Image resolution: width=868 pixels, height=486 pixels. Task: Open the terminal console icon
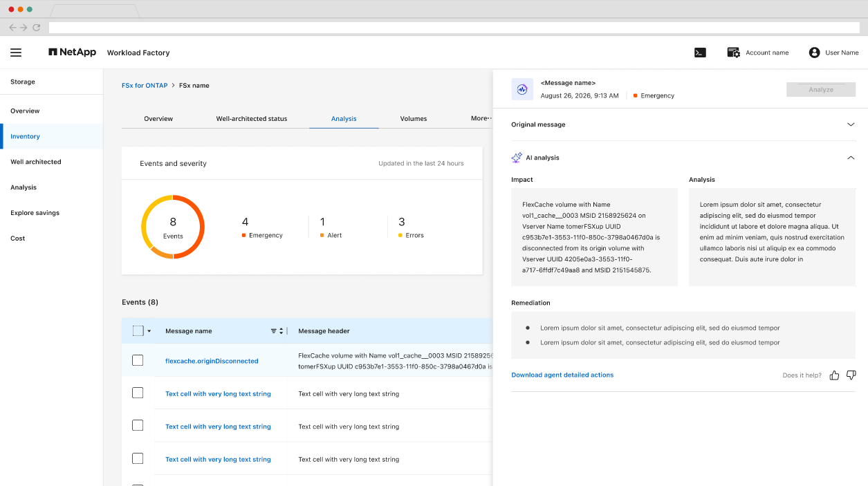point(700,53)
